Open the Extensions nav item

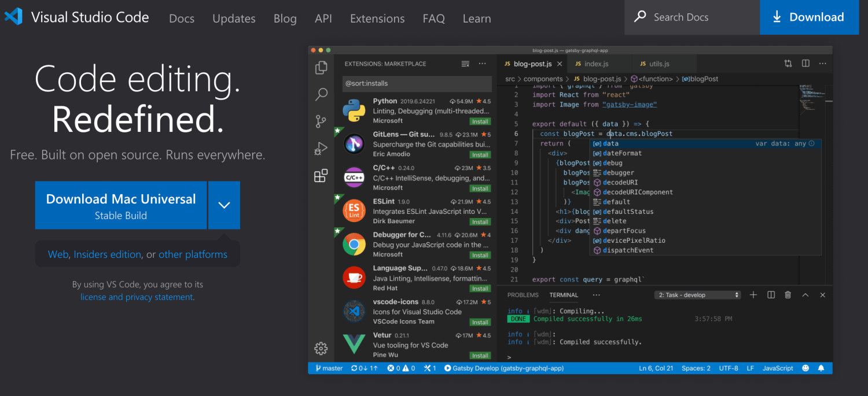pos(377,18)
